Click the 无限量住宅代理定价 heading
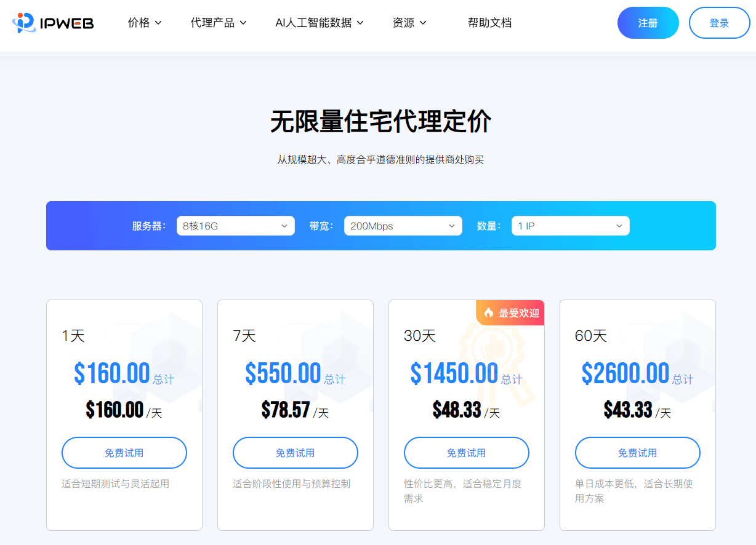The image size is (756, 545). click(381, 122)
